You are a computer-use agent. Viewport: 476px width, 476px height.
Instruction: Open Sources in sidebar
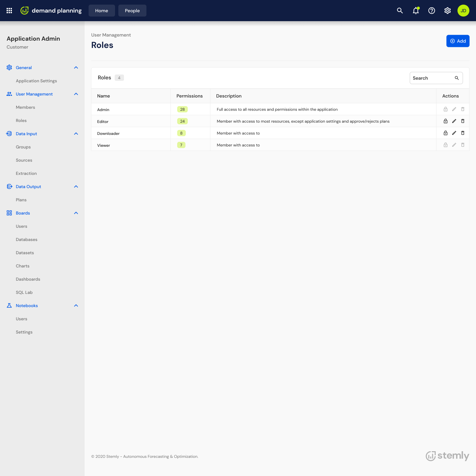[24, 160]
